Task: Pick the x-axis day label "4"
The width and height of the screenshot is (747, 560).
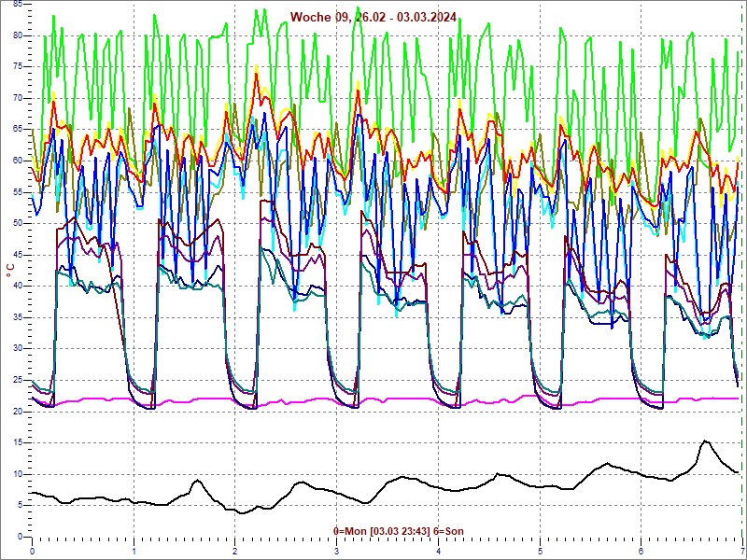Action: (x=439, y=552)
